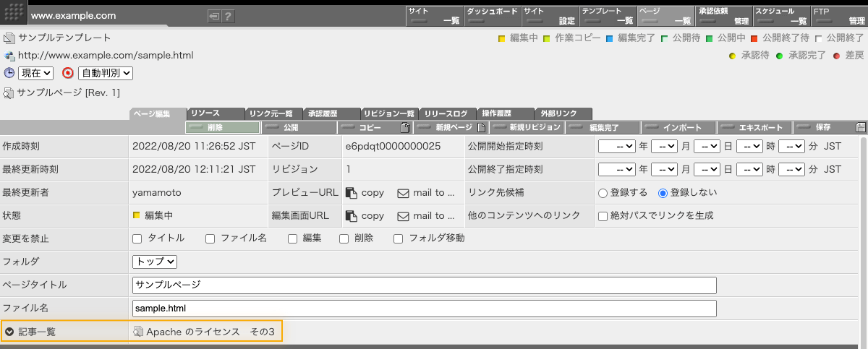
Task: Click the ページタイトル input field
Action: [x=424, y=285]
